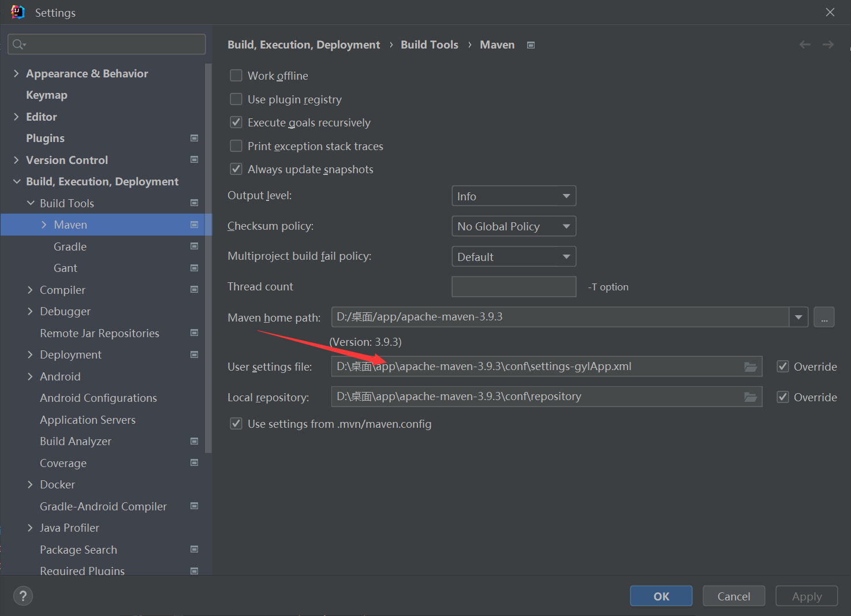Expand the Debugger node
851x616 pixels.
pyautogui.click(x=30, y=311)
